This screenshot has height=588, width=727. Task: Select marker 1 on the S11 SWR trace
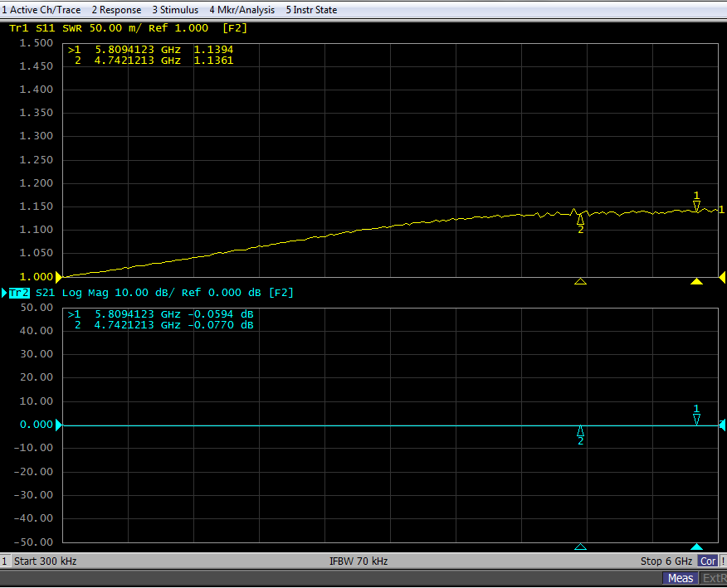(x=696, y=205)
